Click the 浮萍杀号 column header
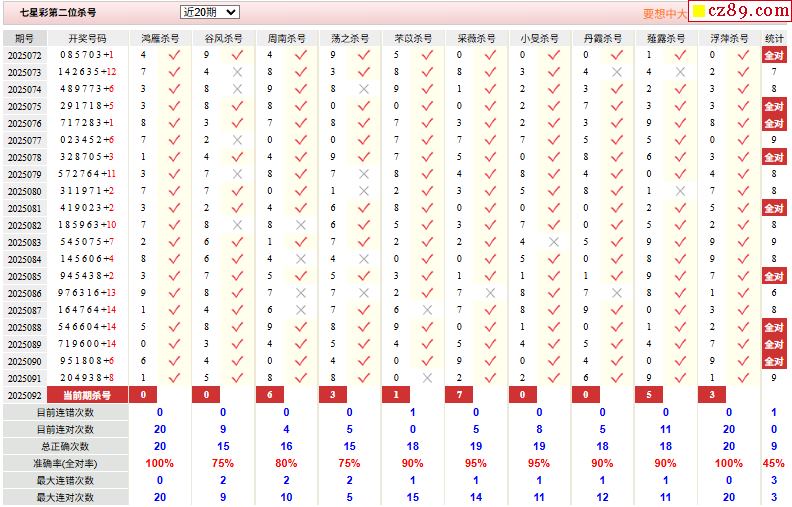This screenshot has width=792, height=507. click(x=729, y=38)
